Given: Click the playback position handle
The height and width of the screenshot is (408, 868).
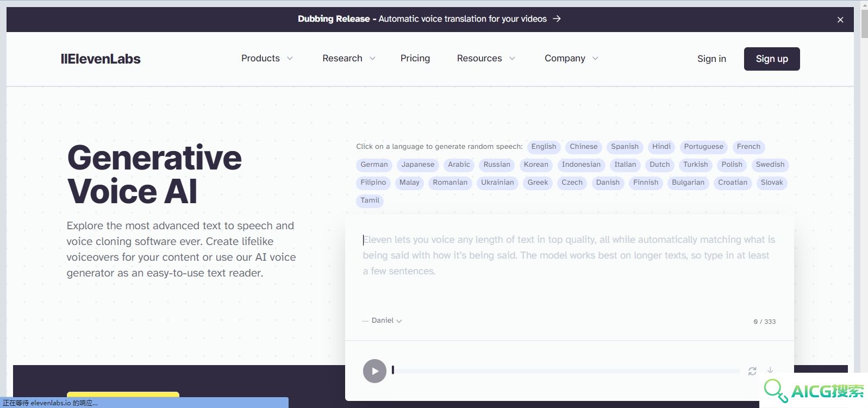Looking at the screenshot, I should coord(393,370).
